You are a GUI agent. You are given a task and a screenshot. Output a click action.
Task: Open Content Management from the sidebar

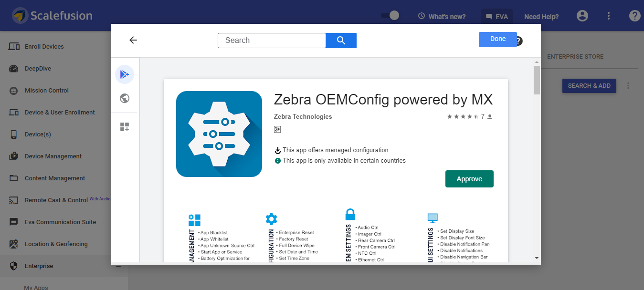pyautogui.click(x=14, y=178)
